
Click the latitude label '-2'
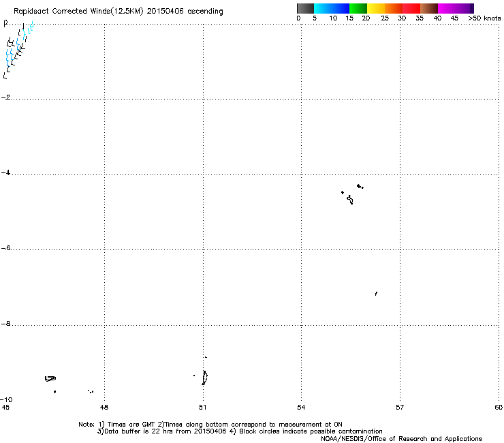[x=5, y=97]
